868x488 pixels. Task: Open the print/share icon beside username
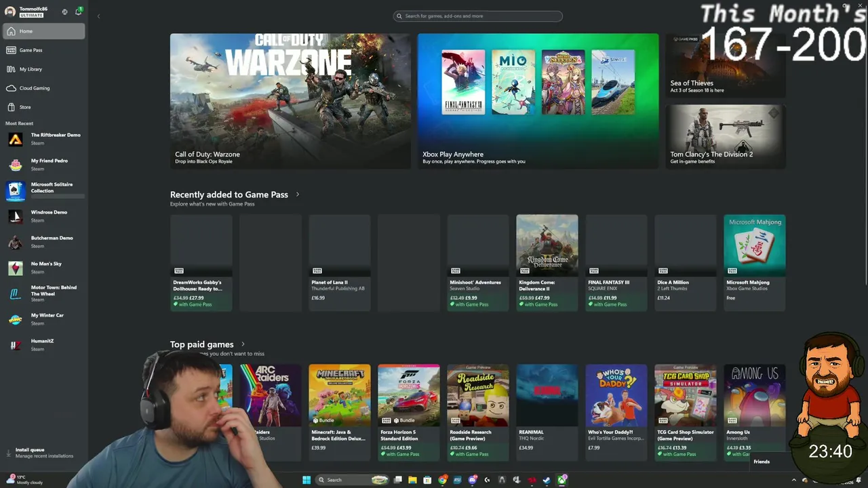[65, 12]
